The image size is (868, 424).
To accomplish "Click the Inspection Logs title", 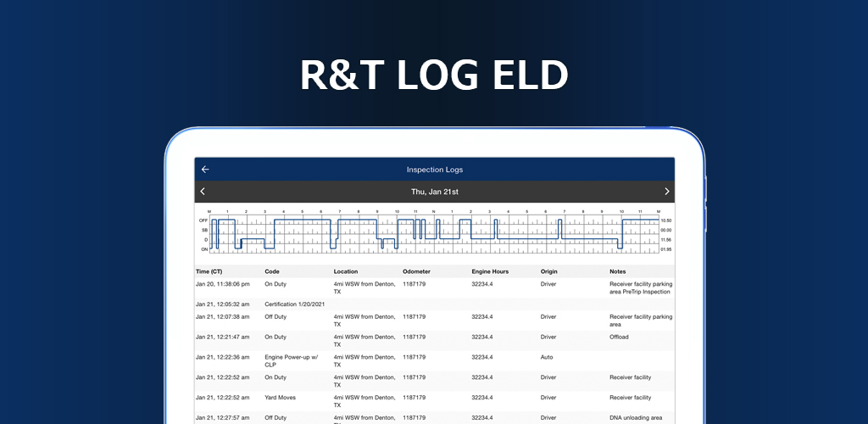I will [x=435, y=170].
